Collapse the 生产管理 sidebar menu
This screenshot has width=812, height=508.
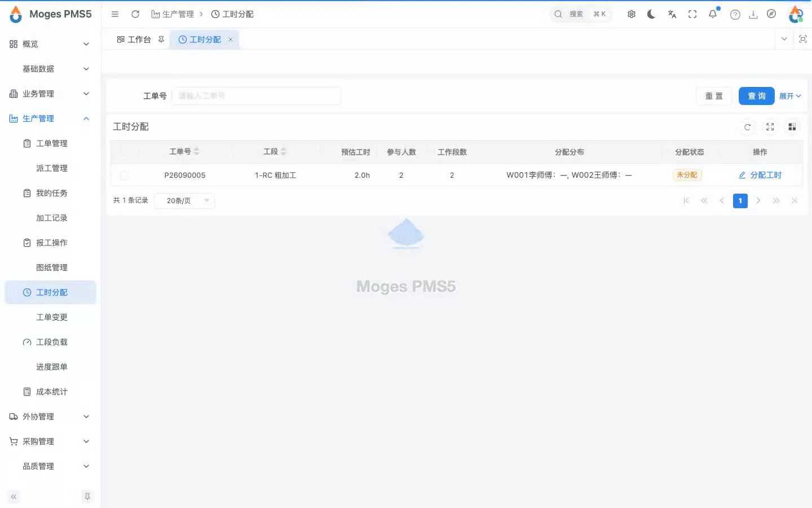point(50,119)
